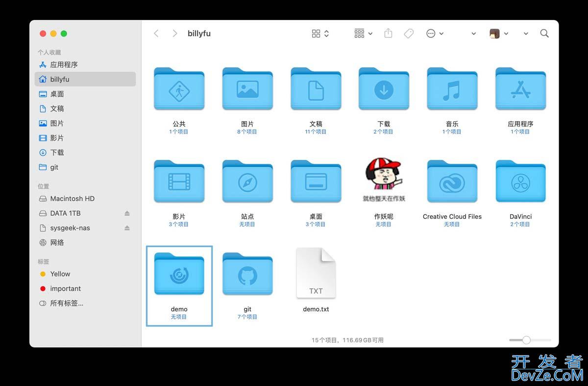Select the 作妖呢 cartoon folder thumbnail
Viewport: 588px width, 386px height.
coord(384,180)
